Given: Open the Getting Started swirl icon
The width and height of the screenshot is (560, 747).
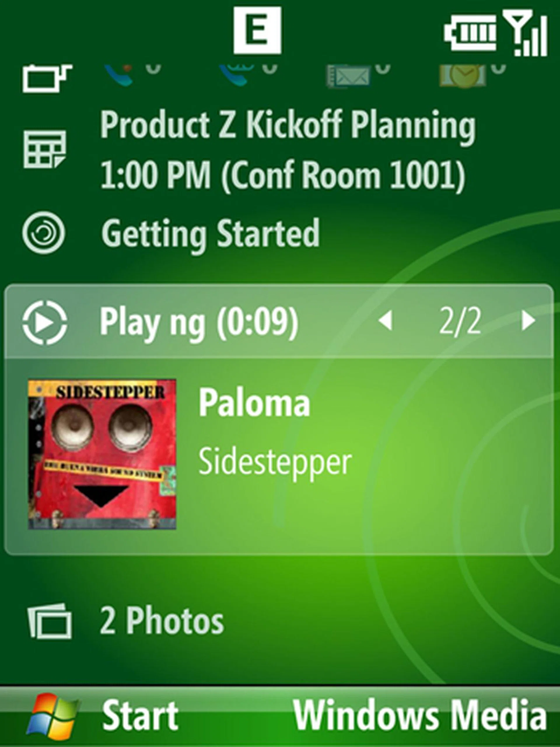Looking at the screenshot, I should coord(43,233).
